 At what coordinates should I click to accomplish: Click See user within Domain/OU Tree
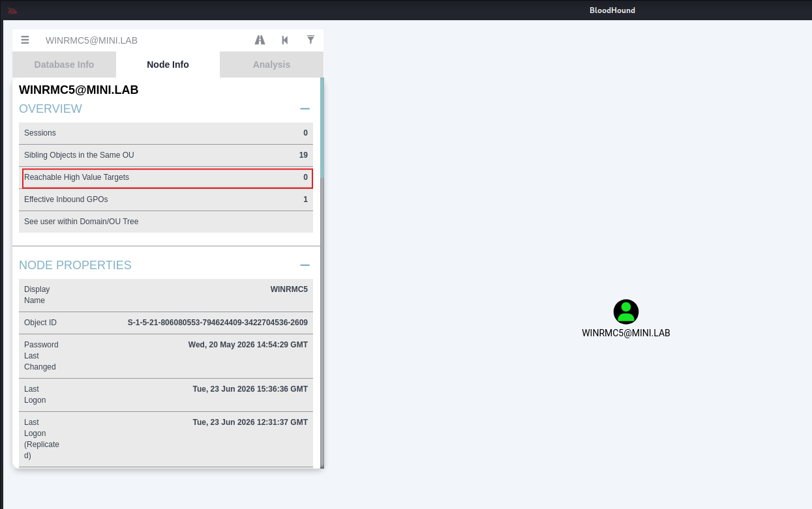(166, 222)
